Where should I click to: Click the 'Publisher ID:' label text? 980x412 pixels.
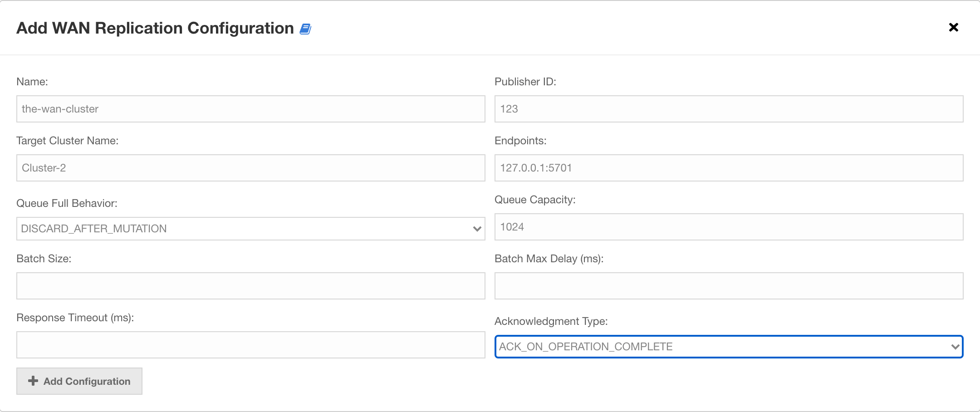tap(525, 82)
